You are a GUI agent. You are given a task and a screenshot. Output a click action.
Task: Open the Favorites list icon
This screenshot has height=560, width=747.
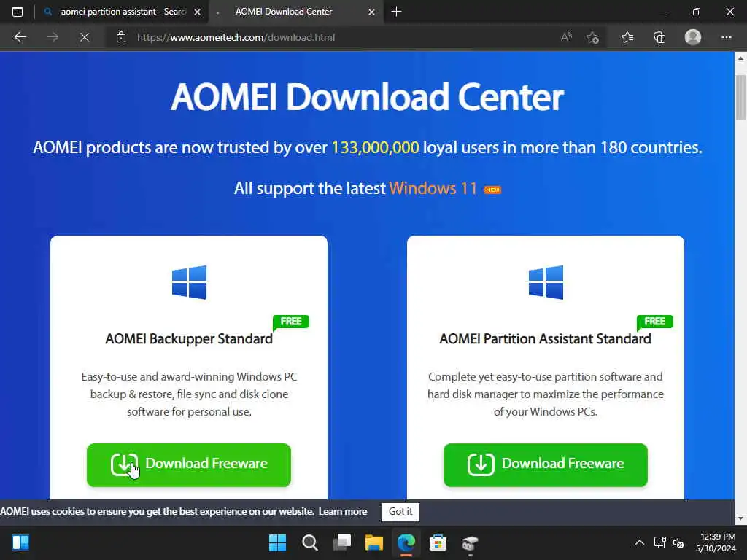point(627,37)
